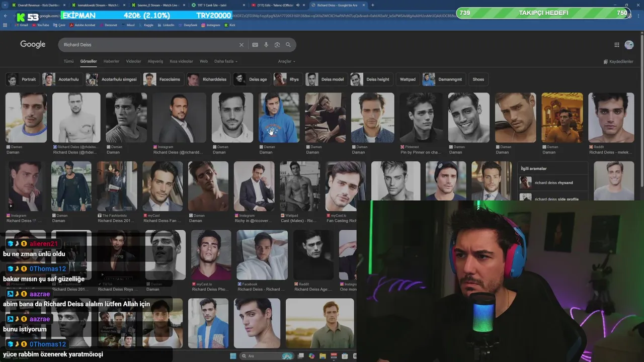Filter by the Deiss age chip
The width and height of the screenshot is (644, 362).
pos(252,79)
